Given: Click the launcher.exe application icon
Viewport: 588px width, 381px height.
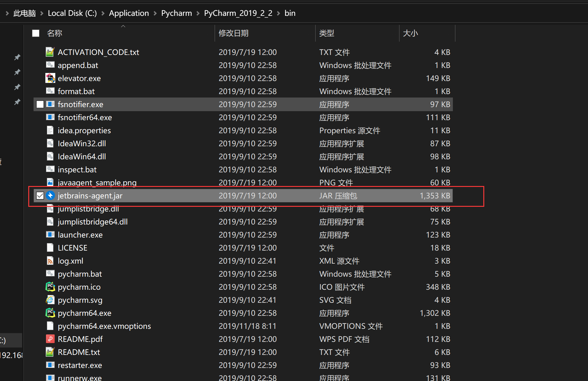Looking at the screenshot, I should pyautogui.click(x=50, y=234).
